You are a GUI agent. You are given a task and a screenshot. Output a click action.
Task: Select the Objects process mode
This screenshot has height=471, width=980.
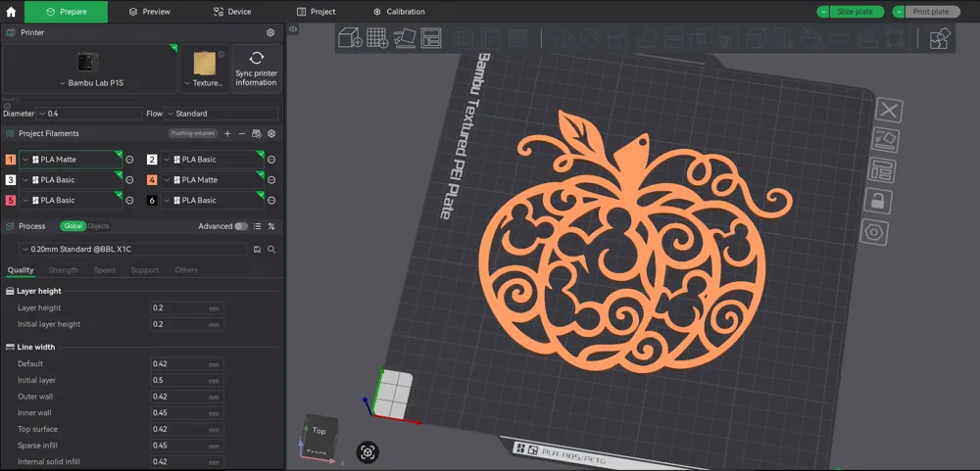click(99, 226)
